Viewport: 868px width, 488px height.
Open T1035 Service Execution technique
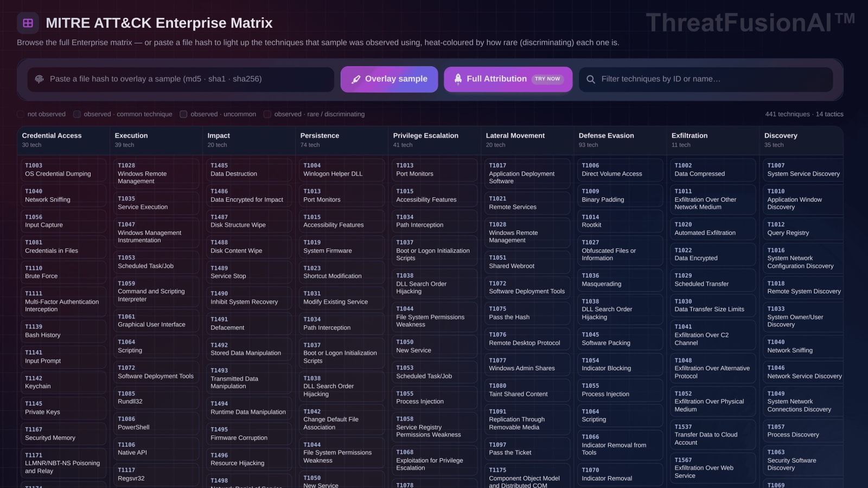[x=156, y=203]
